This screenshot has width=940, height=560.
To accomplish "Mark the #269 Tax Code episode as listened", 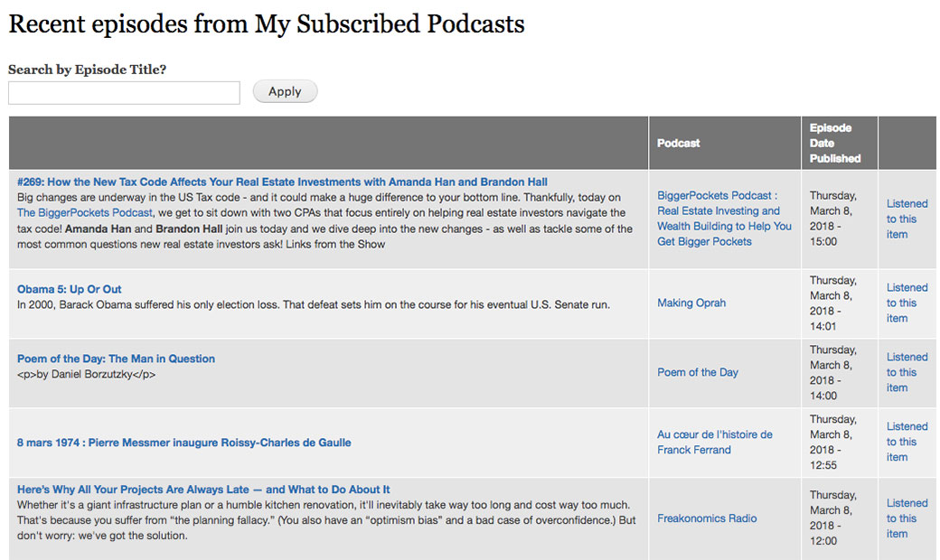I will tap(907, 219).
